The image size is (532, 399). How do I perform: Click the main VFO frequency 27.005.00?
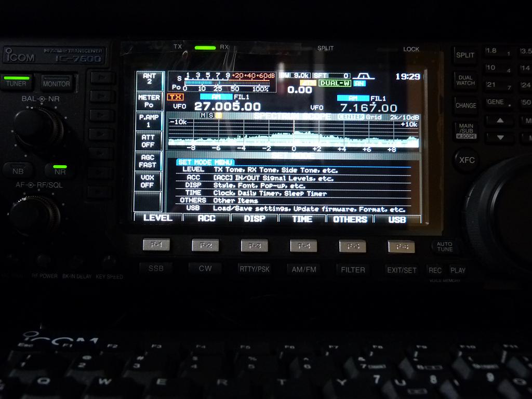point(227,107)
